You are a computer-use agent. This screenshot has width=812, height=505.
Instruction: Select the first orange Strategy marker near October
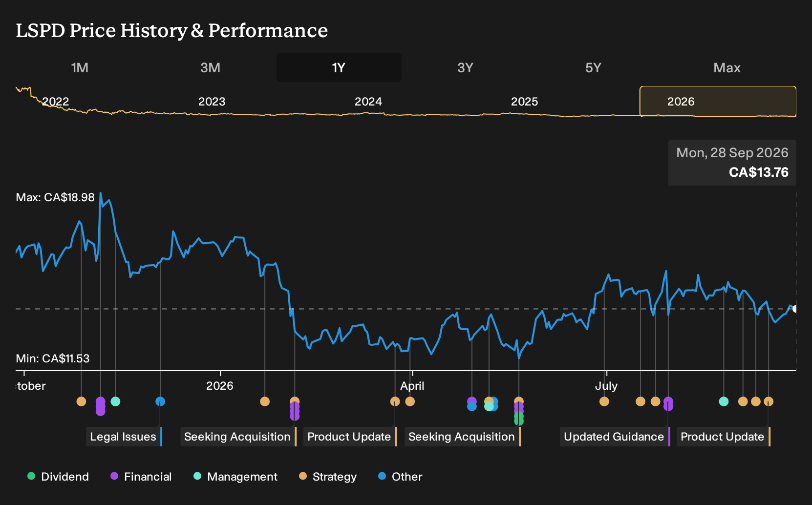[x=81, y=401]
